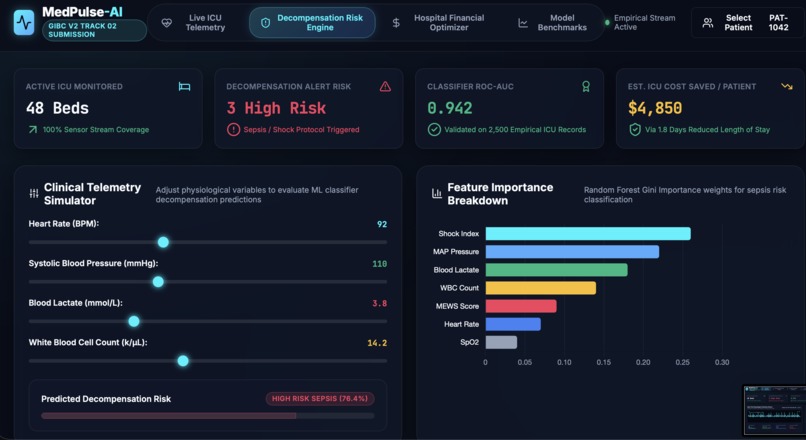Click the MAP Pressure bar in the chart

572,252
